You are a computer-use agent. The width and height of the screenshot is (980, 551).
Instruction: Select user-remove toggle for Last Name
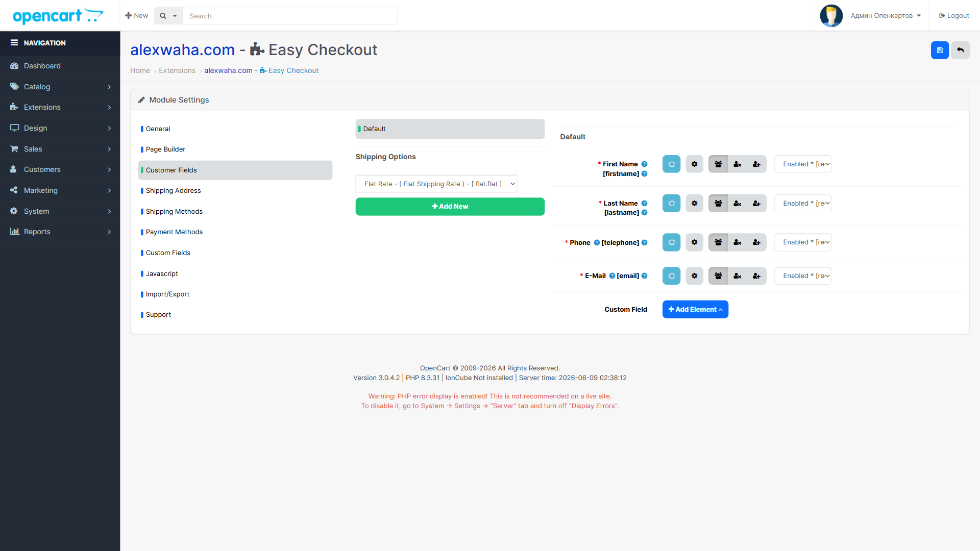(x=738, y=204)
